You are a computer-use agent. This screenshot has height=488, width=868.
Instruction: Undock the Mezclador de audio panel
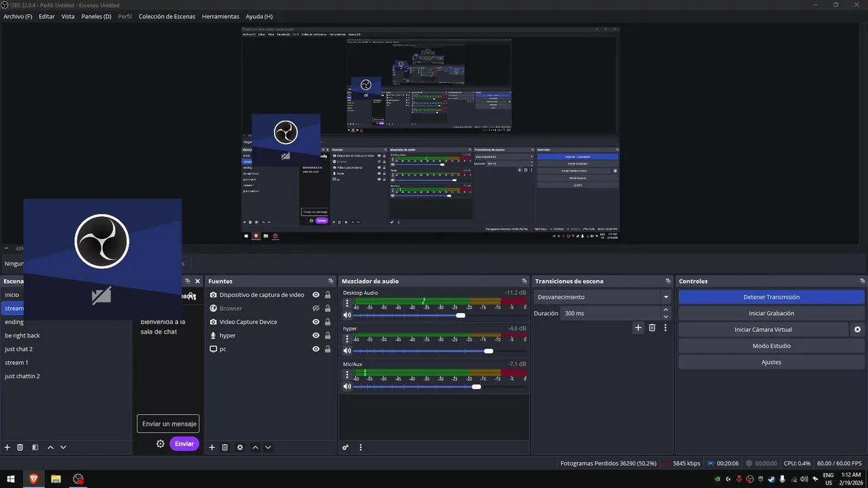click(524, 281)
